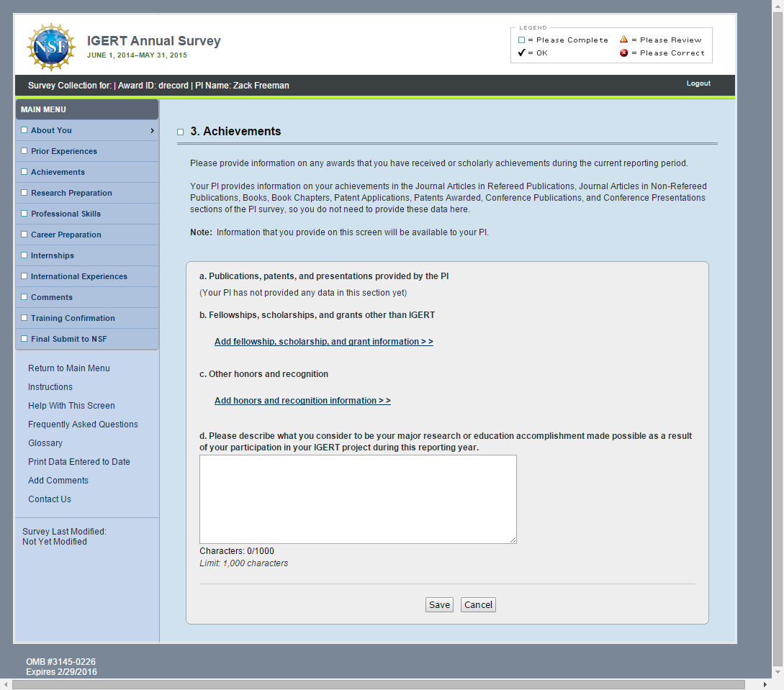
Task: Click into the major accomplishment text area
Action: coord(358,499)
